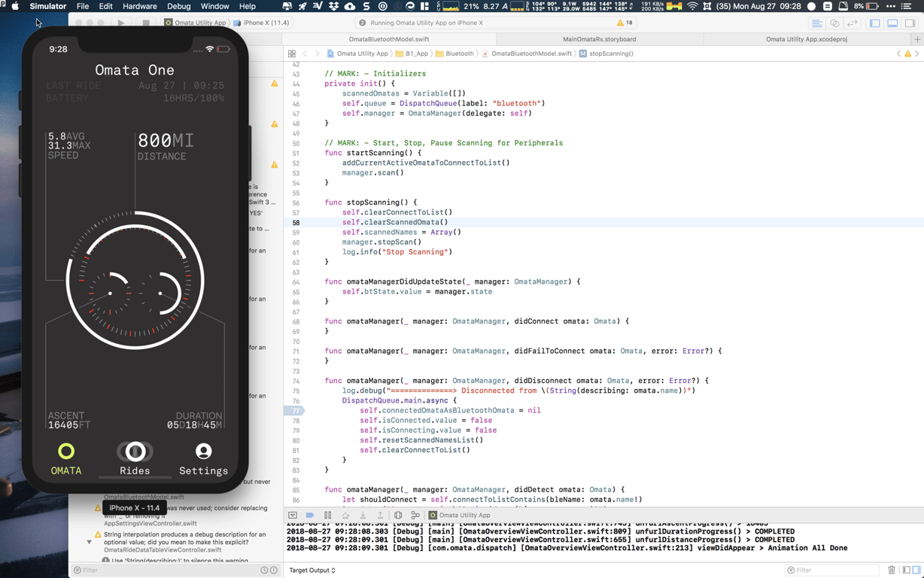Viewport: 924px width, 578px height.
Task: Click B1_App folder in jump bar
Action: click(412, 53)
